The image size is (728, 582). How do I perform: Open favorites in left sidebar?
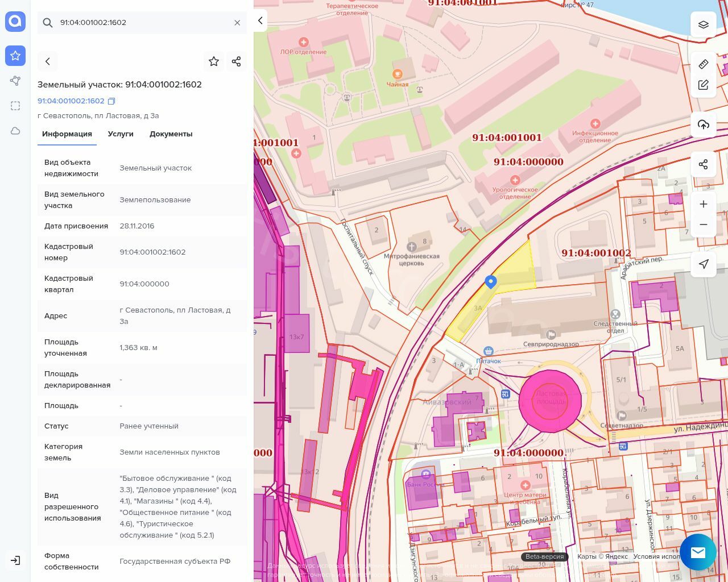point(15,56)
